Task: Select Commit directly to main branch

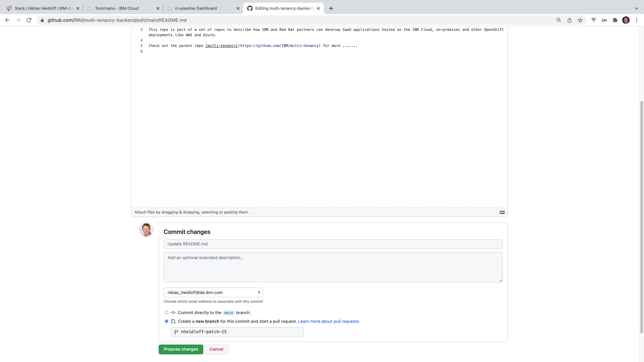Action: coord(167,313)
